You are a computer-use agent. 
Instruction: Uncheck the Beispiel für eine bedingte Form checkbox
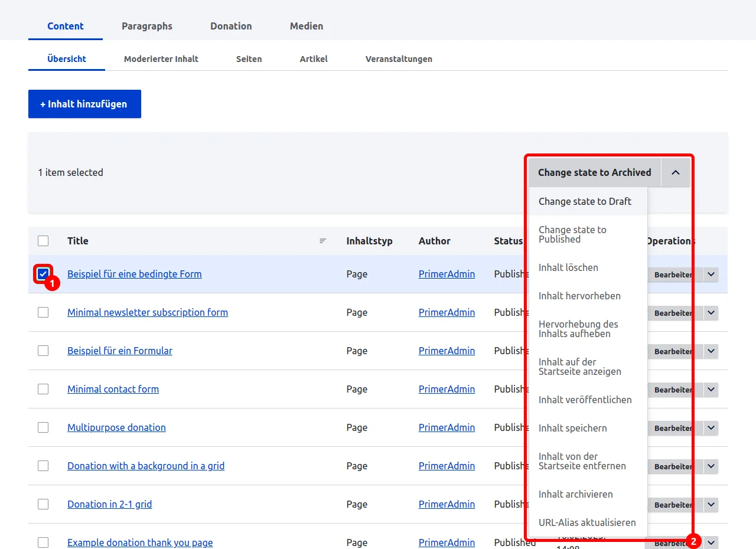tap(43, 274)
